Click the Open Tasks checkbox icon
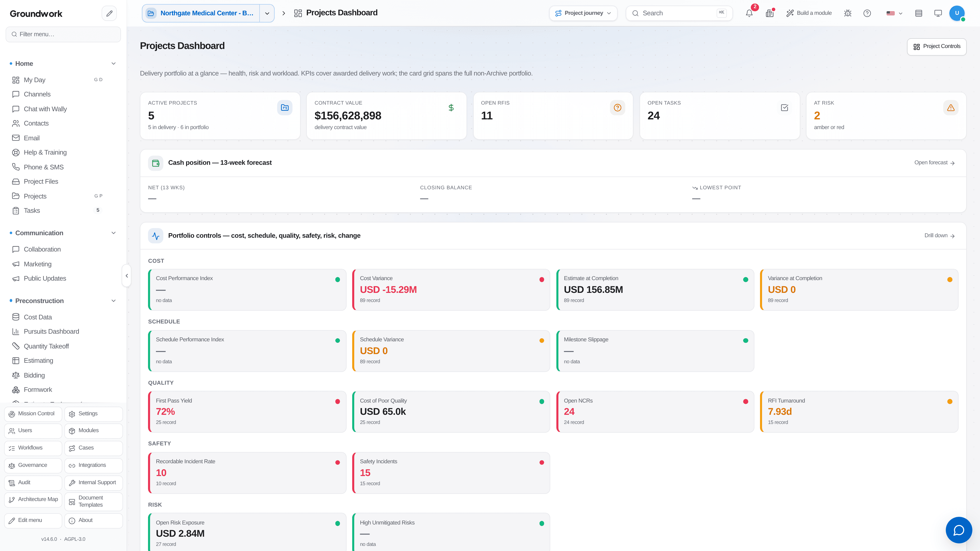Screen dimensions: 980x551 (784, 108)
